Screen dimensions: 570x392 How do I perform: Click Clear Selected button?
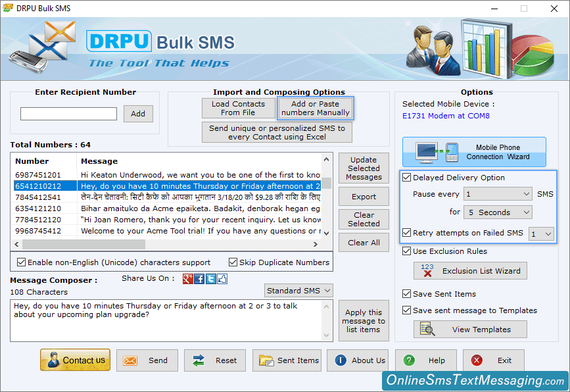tap(364, 219)
